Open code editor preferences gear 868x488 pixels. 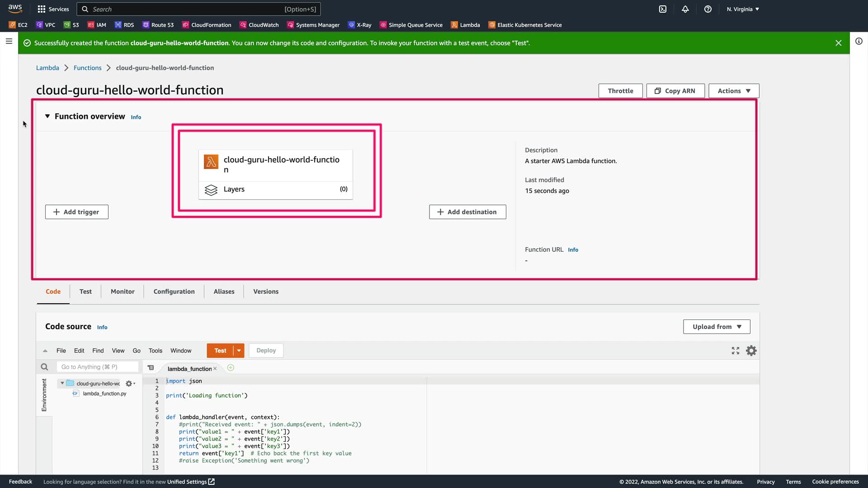[751, 351]
